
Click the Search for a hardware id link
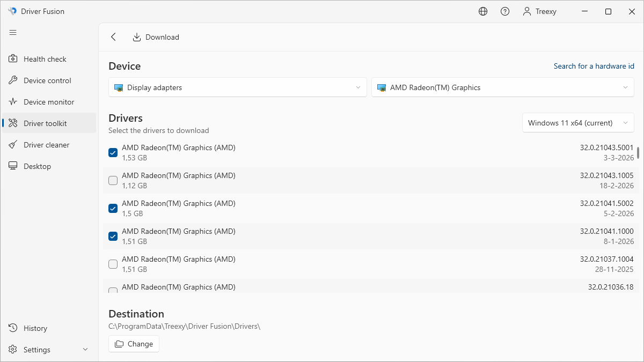coord(594,66)
